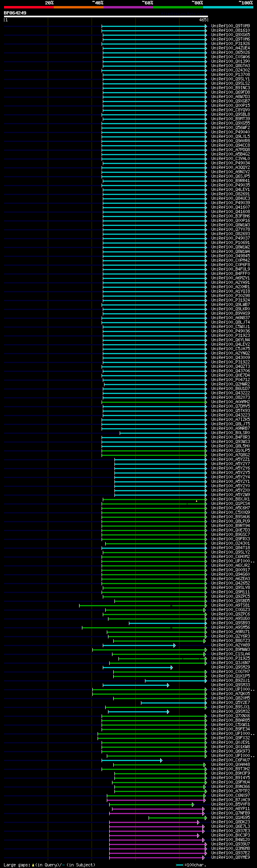Select the label UniRef100_B9MWW3
Viewport: 257px width, 868px height.
[x=230, y=649]
